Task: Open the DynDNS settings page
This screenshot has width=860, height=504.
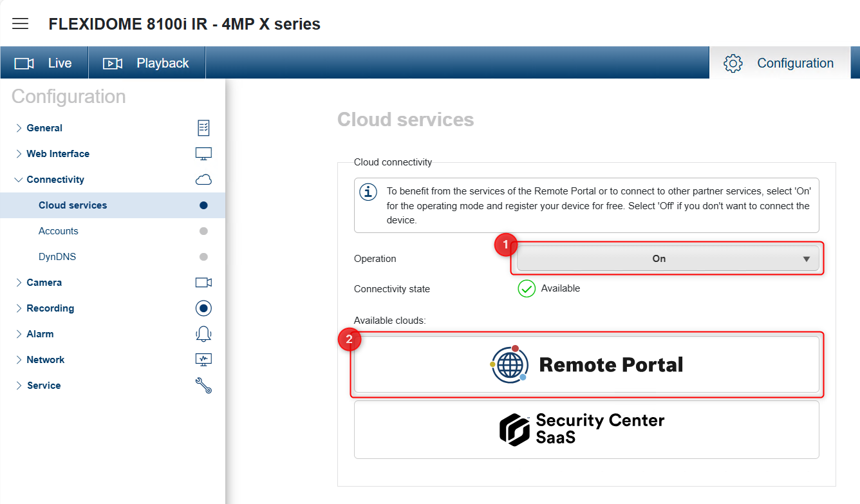Action: point(57,257)
